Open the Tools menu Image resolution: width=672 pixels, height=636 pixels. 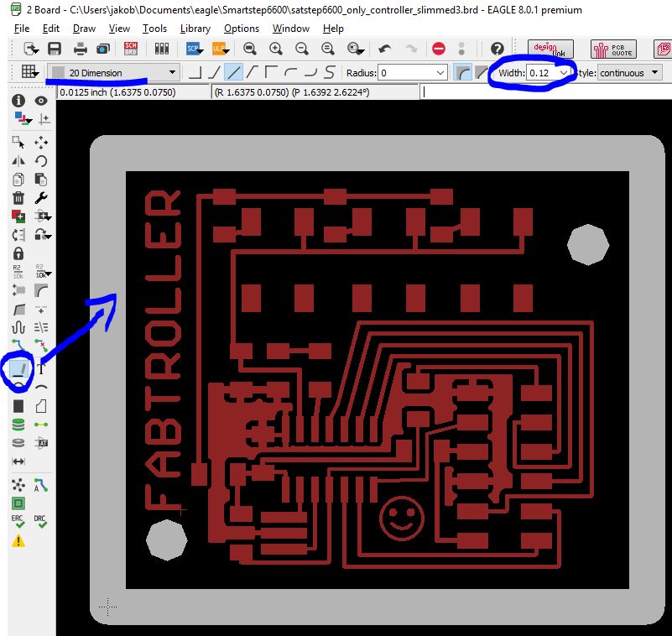click(154, 29)
